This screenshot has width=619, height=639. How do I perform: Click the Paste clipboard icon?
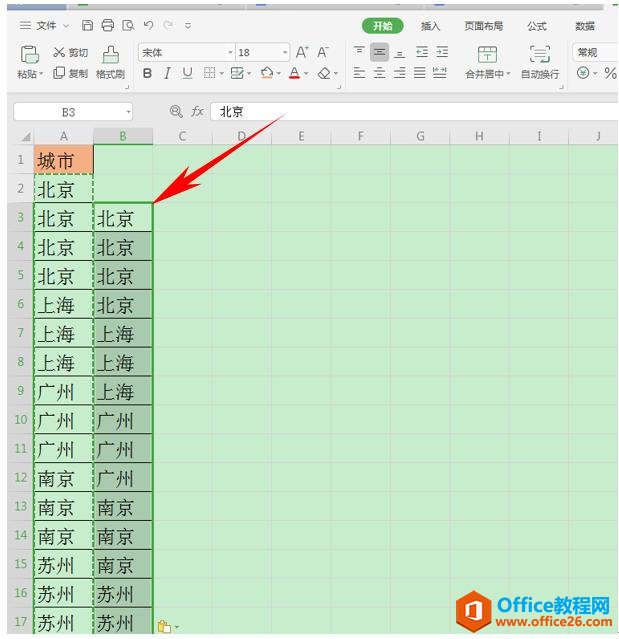click(29, 54)
